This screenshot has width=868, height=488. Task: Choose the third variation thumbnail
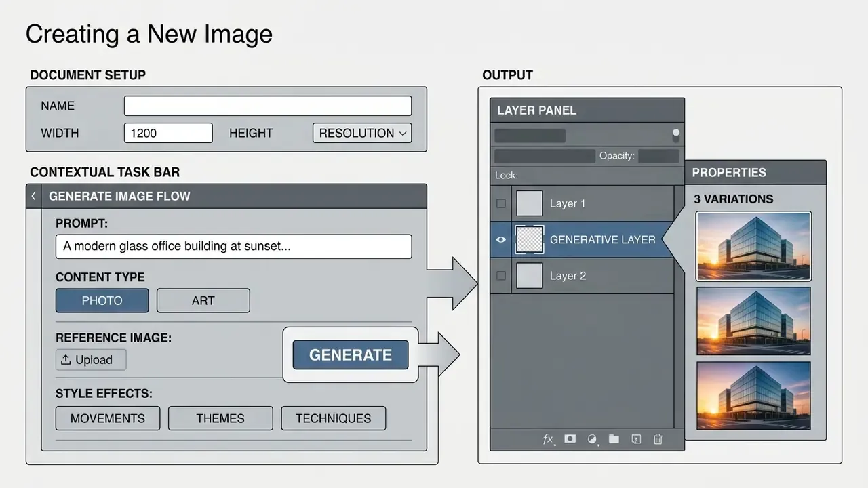pyautogui.click(x=753, y=396)
